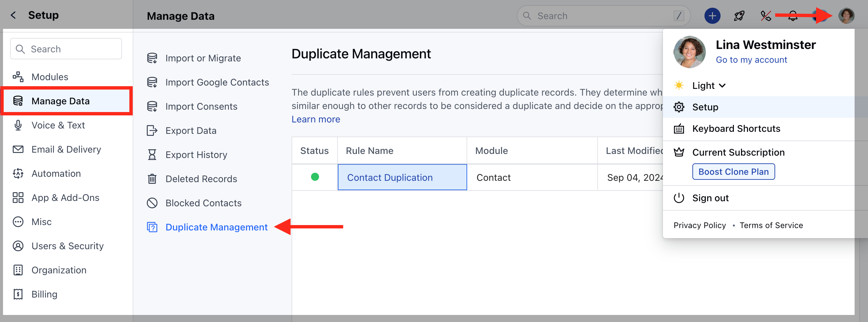This screenshot has width=868, height=322.
Task: Click the Users & Security person icon
Action: 18,246
